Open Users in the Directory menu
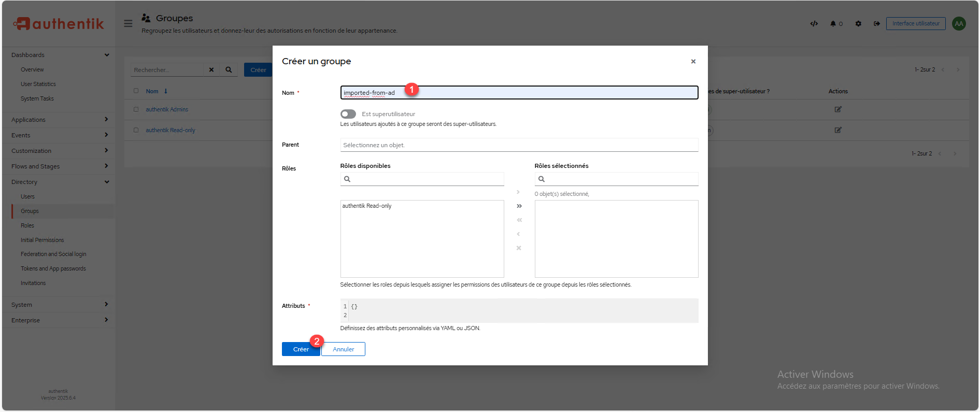This screenshot has height=412, width=980. 28,196
